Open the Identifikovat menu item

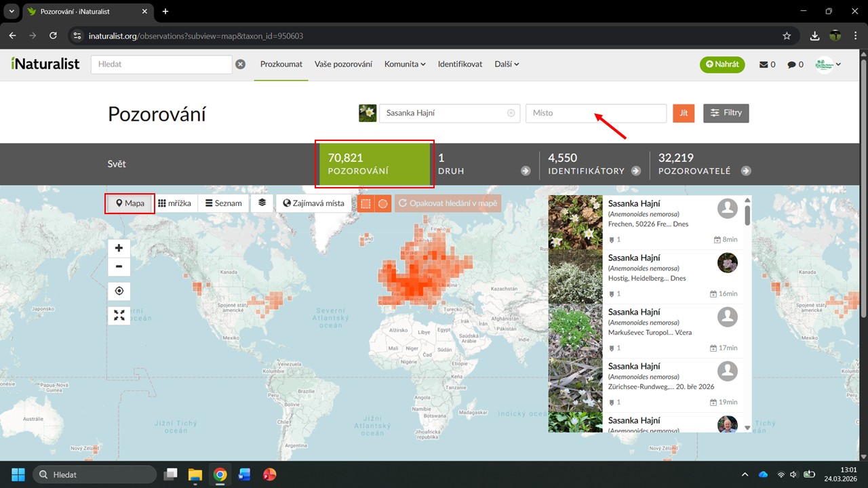pyautogui.click(x=460, y=64)
